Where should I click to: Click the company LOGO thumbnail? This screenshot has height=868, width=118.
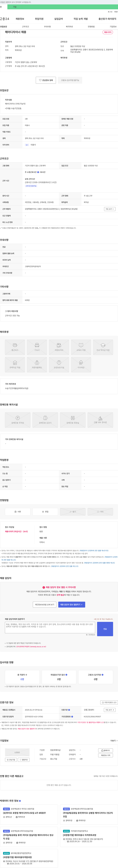click(x=17, y=752)
